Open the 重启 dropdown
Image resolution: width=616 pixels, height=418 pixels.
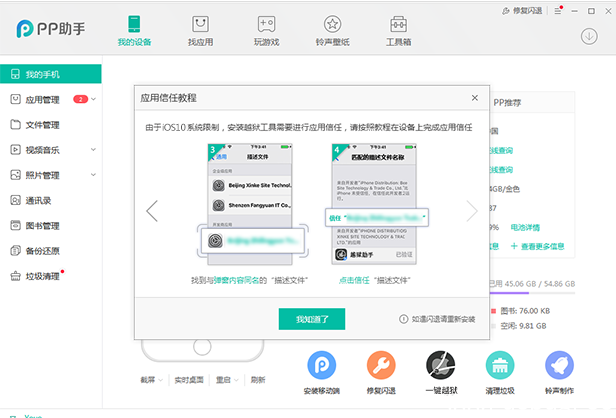click(227, 380)
